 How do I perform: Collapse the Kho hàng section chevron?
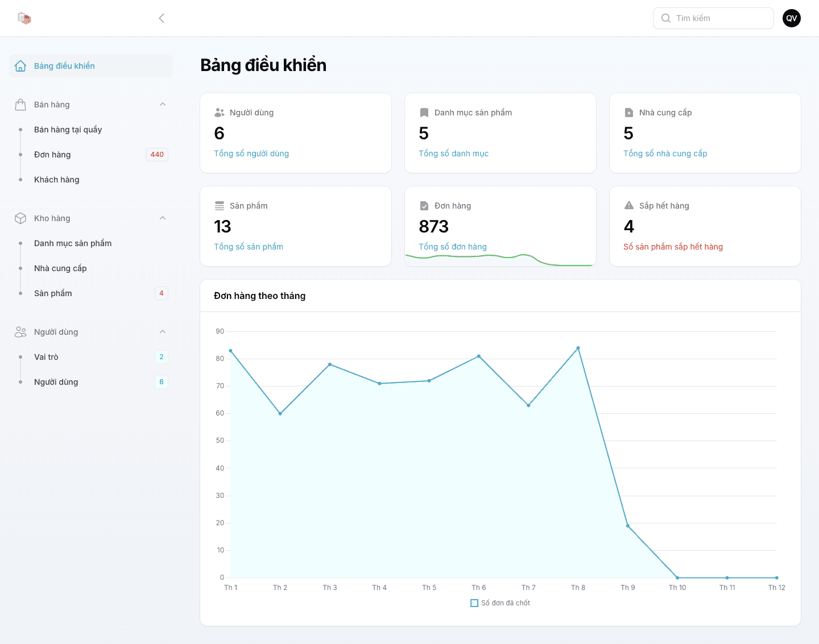(163, 218)
